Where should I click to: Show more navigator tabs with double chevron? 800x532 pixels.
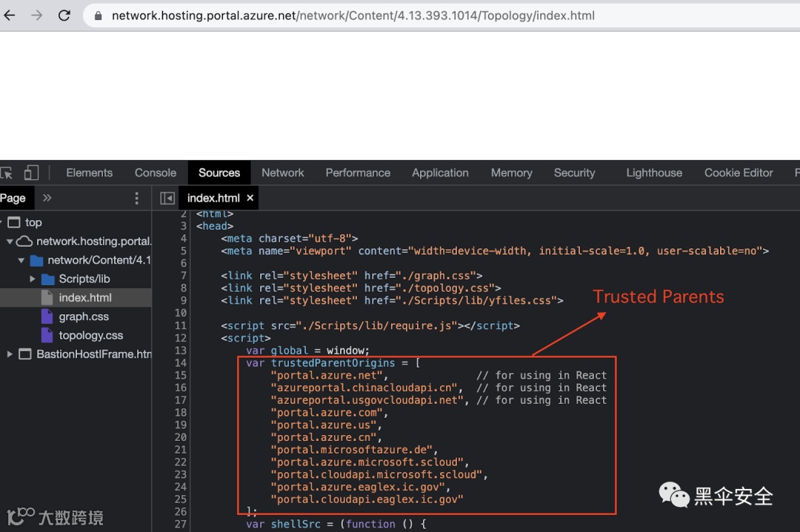(x=47, y=198)
